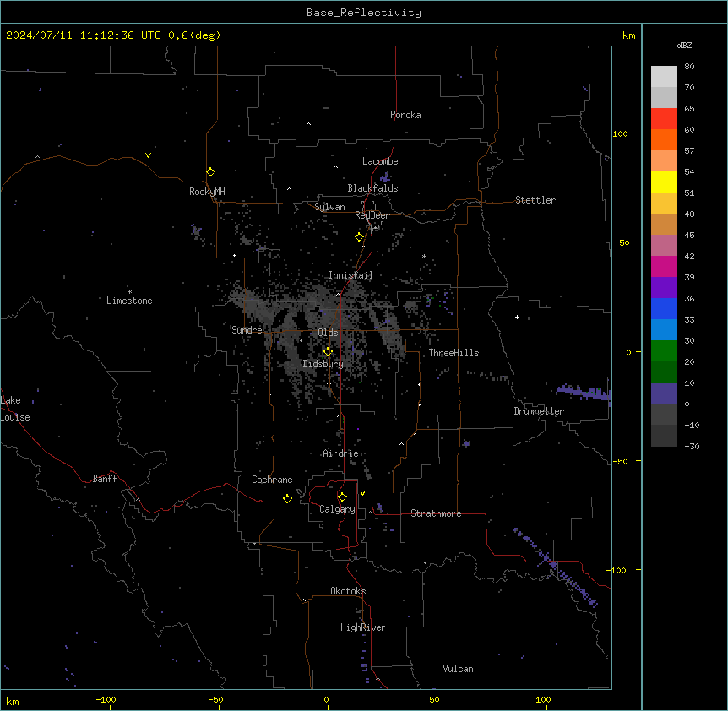Click the 80 value on the dBZ scale
The image size is (728, 711).
(689, 67)
